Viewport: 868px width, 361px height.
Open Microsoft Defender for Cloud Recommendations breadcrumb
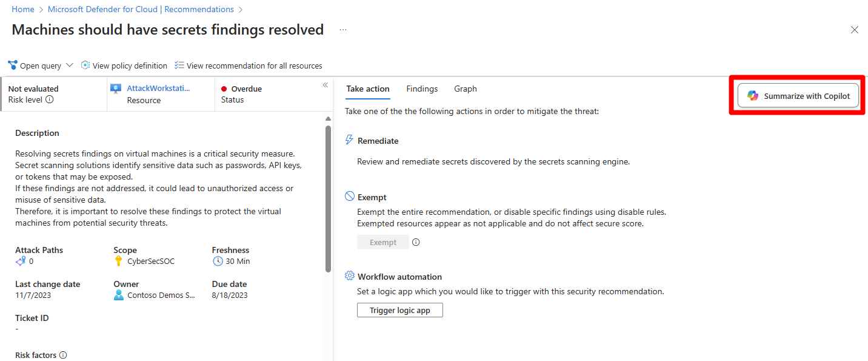coord(141,10)
